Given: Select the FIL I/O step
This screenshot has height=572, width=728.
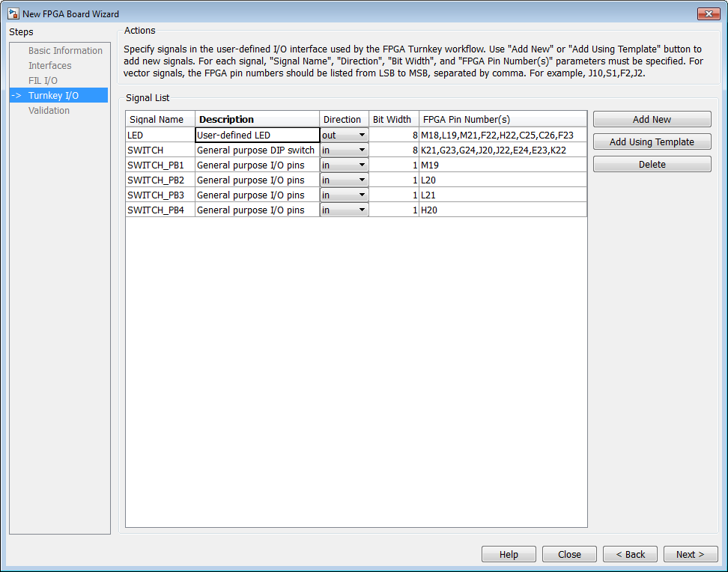Looking at the screenshot, I should 43,80.
